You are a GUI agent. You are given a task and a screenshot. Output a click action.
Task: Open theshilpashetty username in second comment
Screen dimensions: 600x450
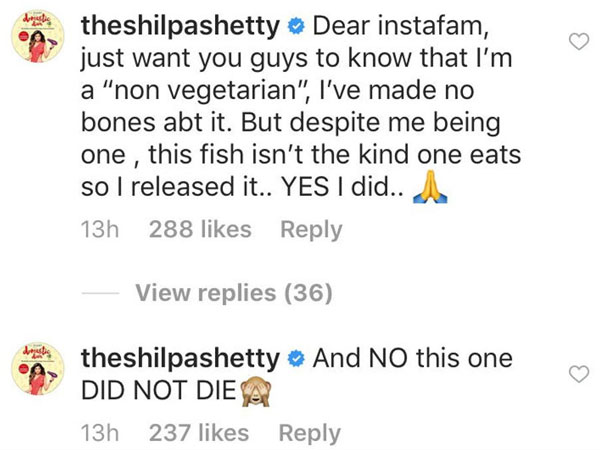(x=181, y=359)
